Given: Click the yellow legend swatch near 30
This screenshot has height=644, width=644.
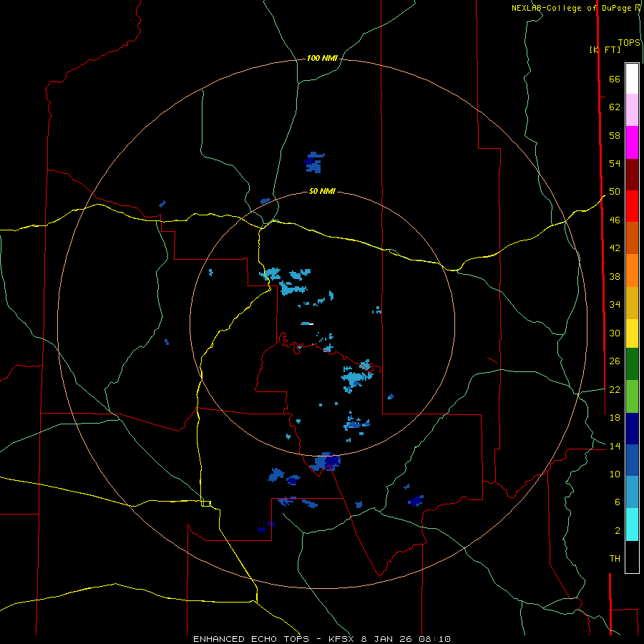Looking at the screenshot, I should pos(632,333).
